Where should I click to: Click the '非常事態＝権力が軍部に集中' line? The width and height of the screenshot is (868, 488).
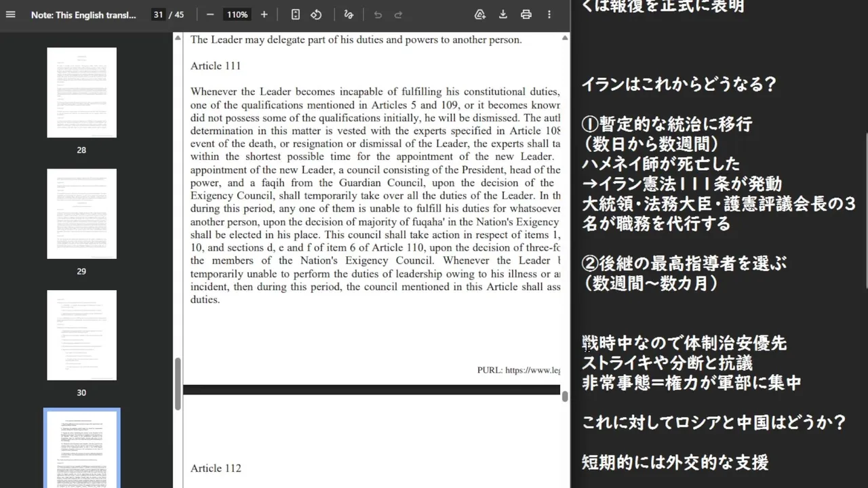click(692, 383)
